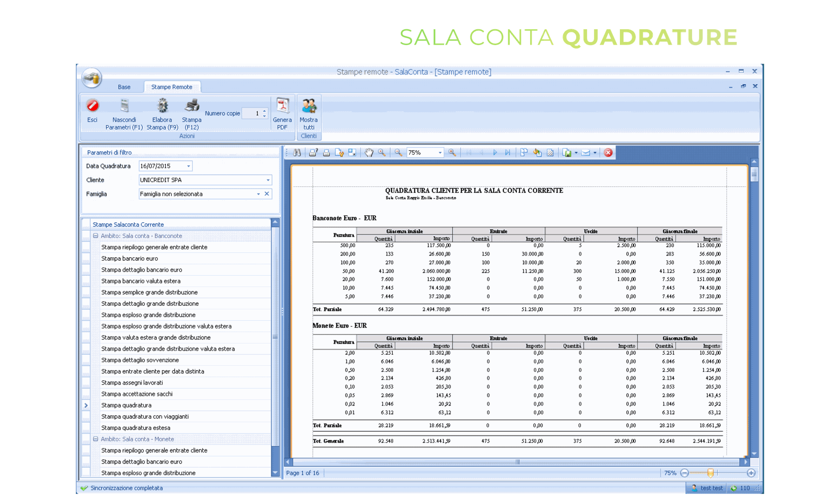Viewport: 840px width, 504px height.
Task: Select the hand pan tool
Action: (x=369, y=153)
